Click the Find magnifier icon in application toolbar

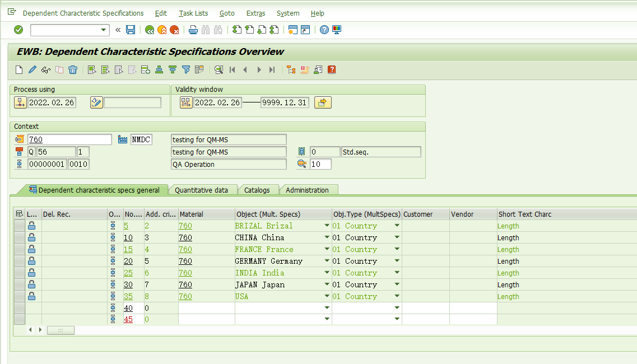(x=218, y=70)
